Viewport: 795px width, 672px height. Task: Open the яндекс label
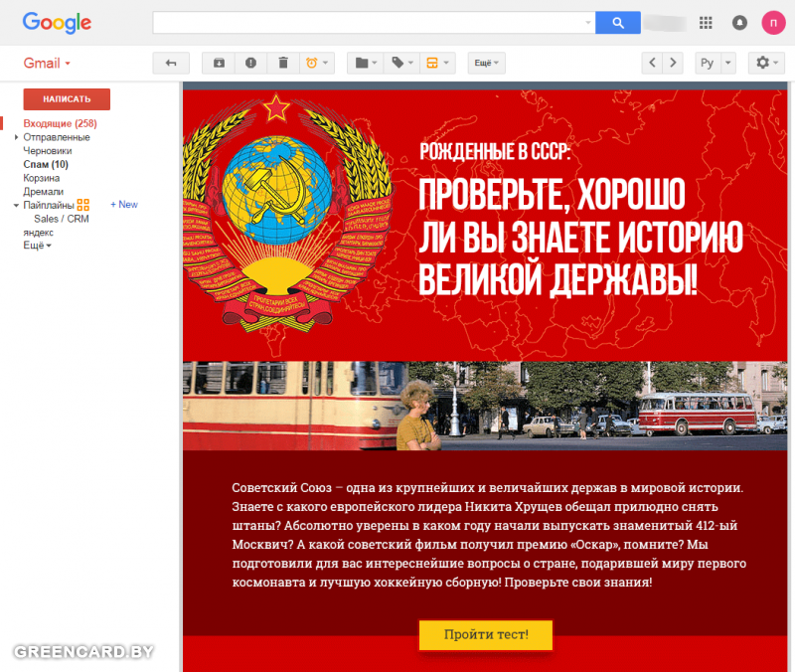tap(39, 233)
